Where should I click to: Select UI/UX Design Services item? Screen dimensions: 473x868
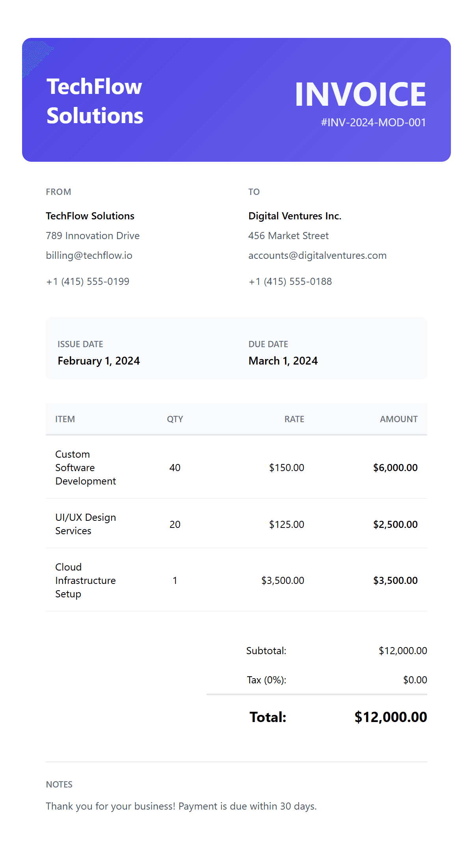(86, 524)
